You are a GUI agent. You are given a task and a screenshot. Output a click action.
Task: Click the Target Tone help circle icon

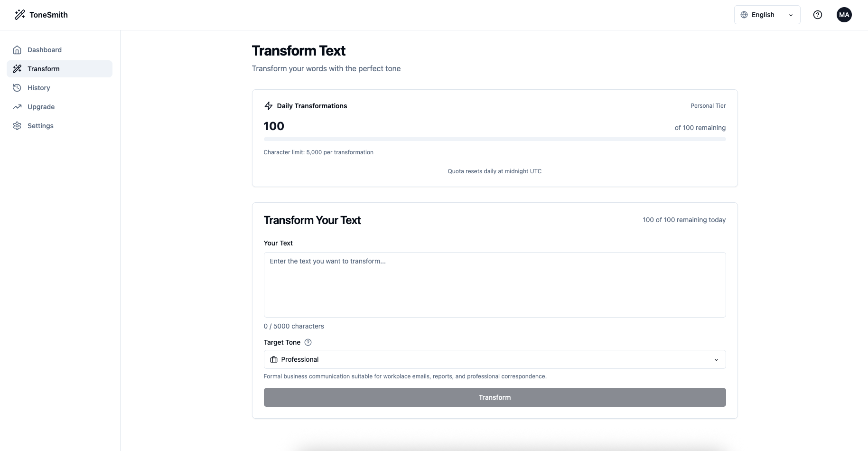coord(308,342)
